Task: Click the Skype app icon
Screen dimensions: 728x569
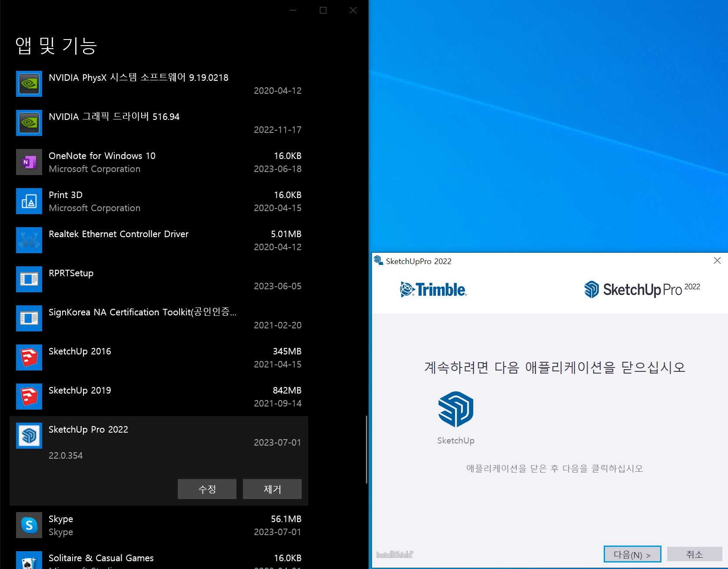Action: coord(29,525)
